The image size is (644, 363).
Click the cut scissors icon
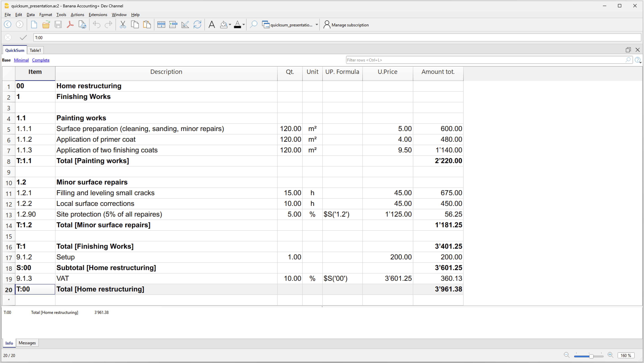tap(123, 25)
